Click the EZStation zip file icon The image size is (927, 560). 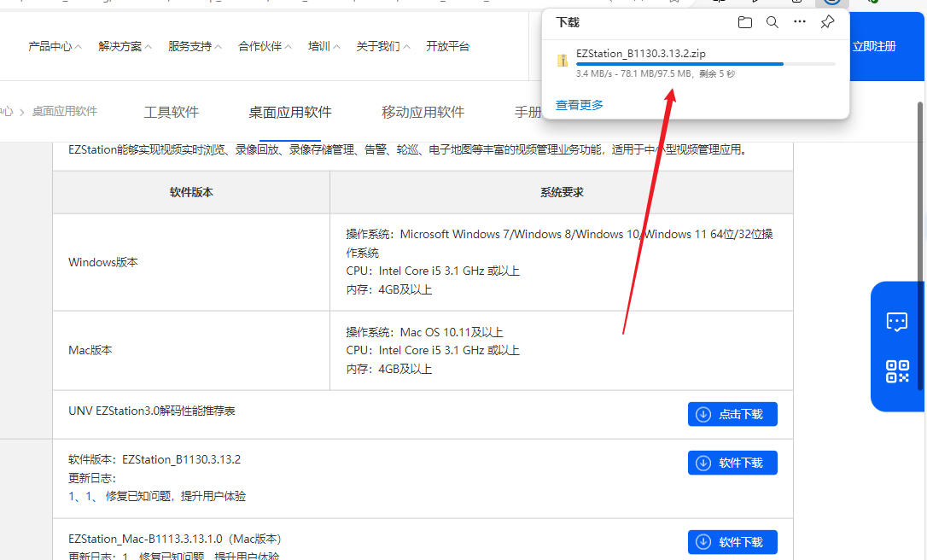(x=563, y=61)
